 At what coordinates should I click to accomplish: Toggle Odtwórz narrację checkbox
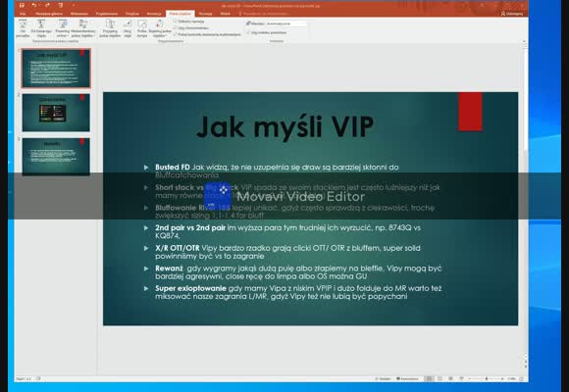click(175, 22)
